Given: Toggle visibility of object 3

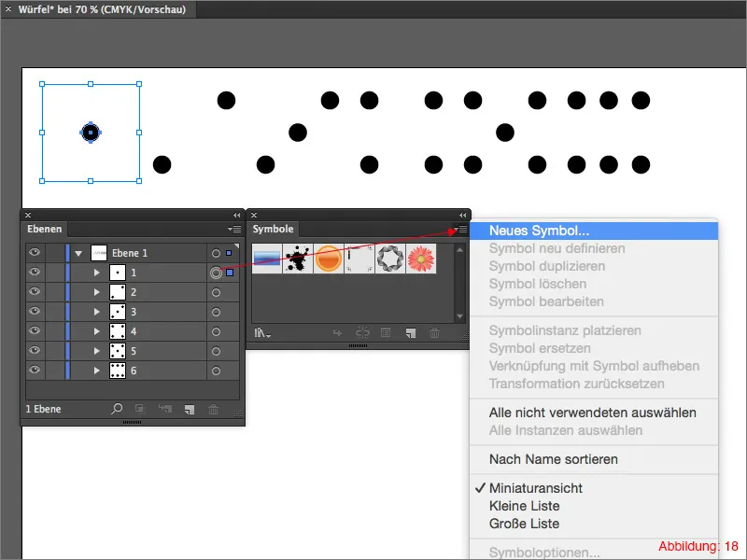Looking at the screenshot, I should click(x=35, y=311).
